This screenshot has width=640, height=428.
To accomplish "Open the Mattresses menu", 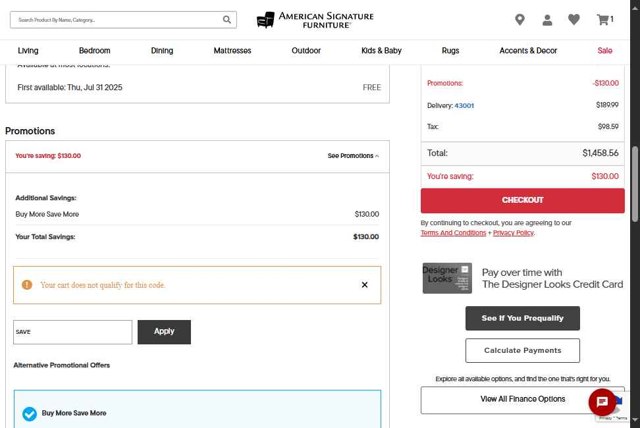I will tap(232, 51).
